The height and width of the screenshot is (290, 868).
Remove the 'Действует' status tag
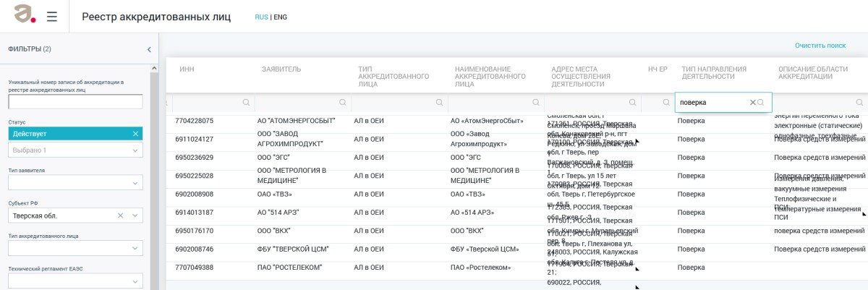(x=135, y=134)
